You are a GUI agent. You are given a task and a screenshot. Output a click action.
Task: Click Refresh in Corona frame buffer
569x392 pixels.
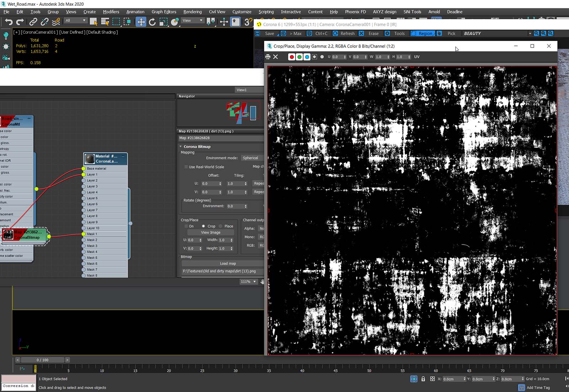coord(344,33)
